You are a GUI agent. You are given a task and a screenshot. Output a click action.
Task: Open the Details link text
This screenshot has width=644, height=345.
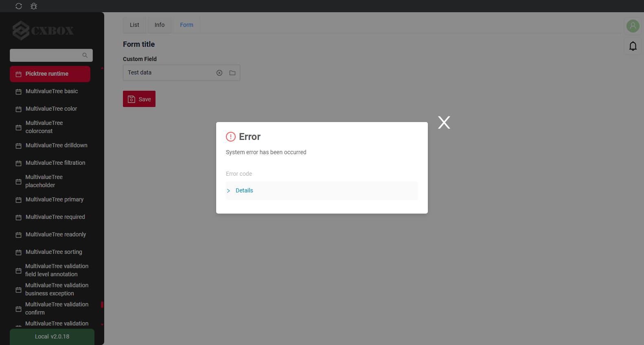[244, 190]
